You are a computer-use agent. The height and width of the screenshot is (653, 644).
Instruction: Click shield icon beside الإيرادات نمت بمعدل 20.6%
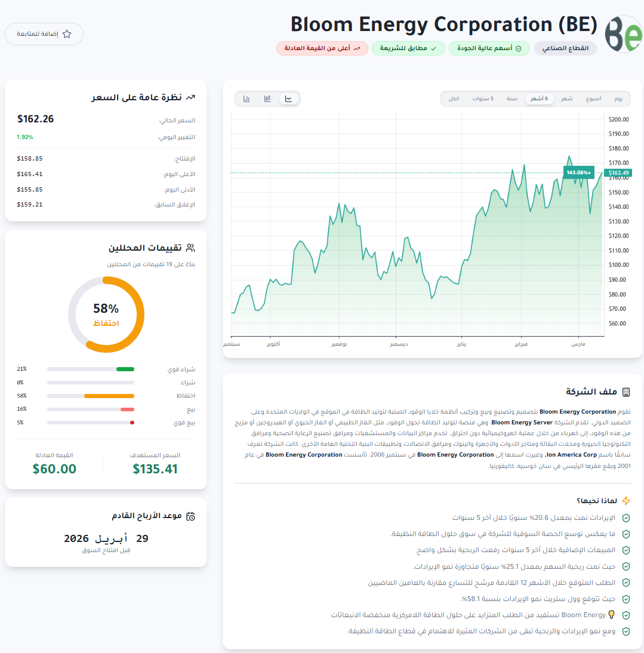625,518
